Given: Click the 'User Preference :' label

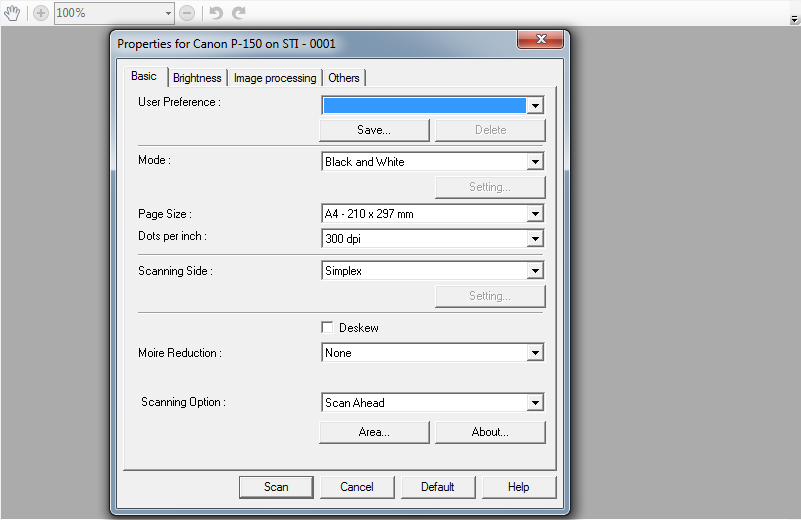Looking at the screenshot, I should tap(179, 102).
